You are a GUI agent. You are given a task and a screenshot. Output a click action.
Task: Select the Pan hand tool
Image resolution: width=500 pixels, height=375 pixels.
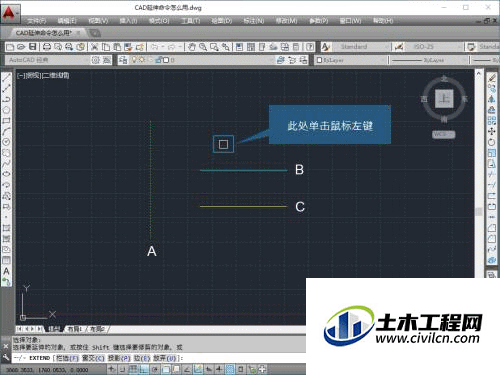(x=192, y=47)
